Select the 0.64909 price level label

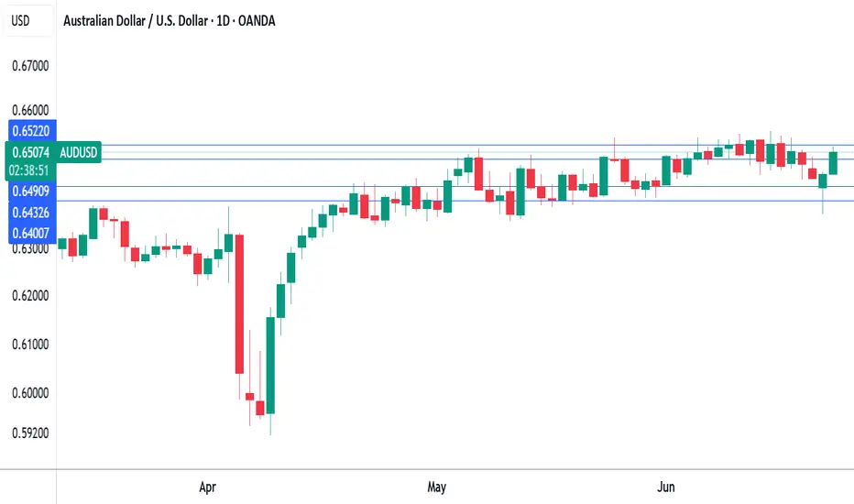coord(31,191)
